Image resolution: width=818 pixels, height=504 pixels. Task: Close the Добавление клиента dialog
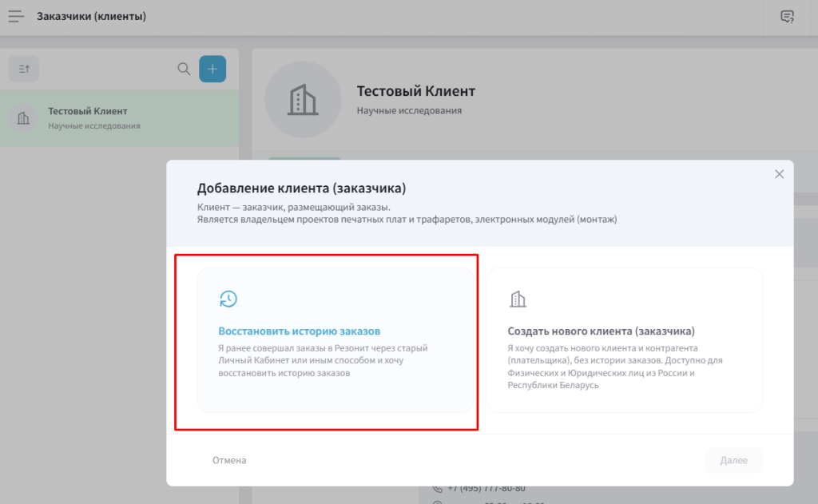click(779, 174)
